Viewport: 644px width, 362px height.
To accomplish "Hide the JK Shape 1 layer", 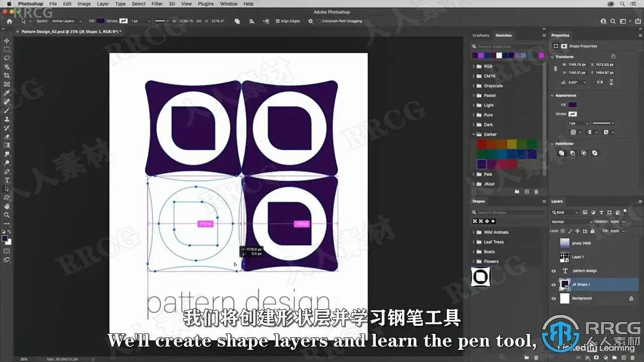I will tap(554, 285).
